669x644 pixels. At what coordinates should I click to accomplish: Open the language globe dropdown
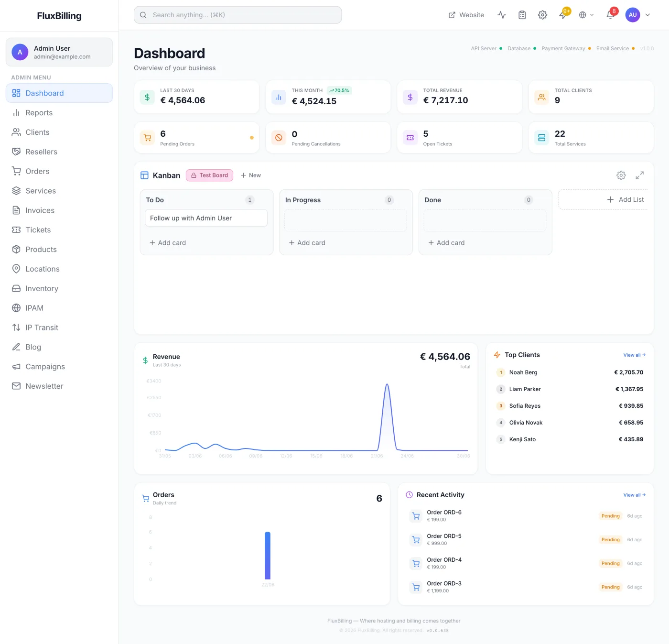click(586, 15)
